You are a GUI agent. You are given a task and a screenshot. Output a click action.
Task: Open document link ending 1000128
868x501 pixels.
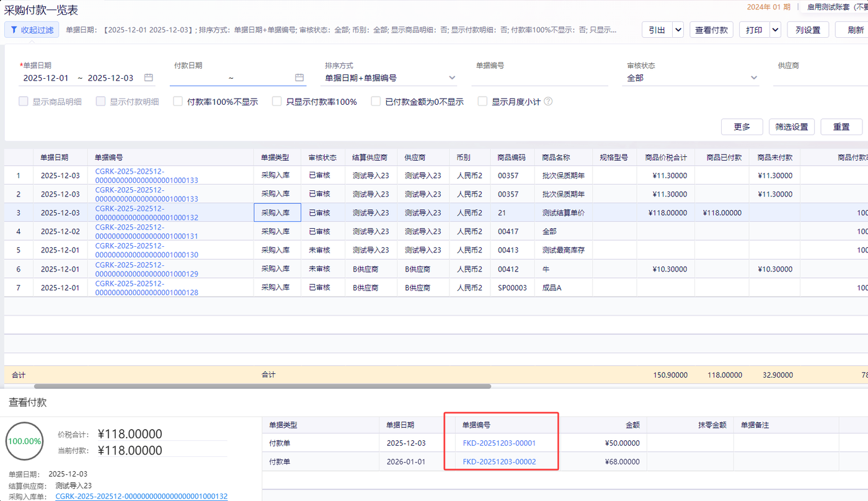(x=147, y=288)
